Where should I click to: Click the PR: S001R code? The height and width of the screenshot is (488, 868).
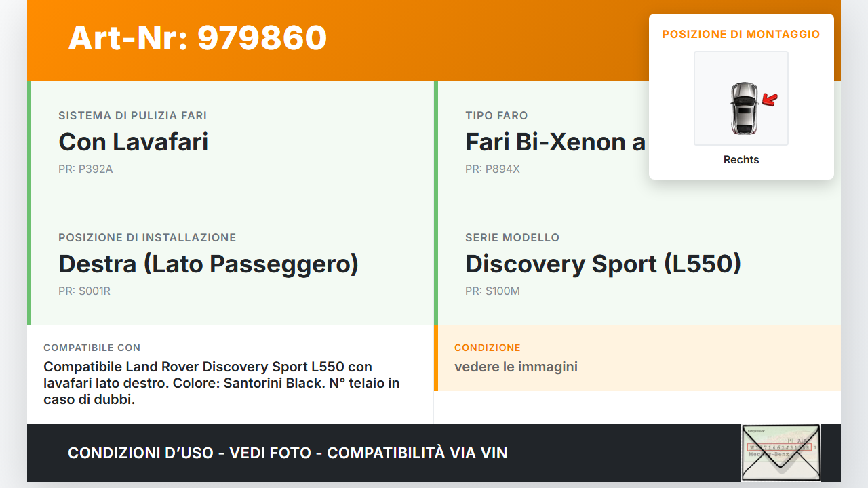pos(84,291)
